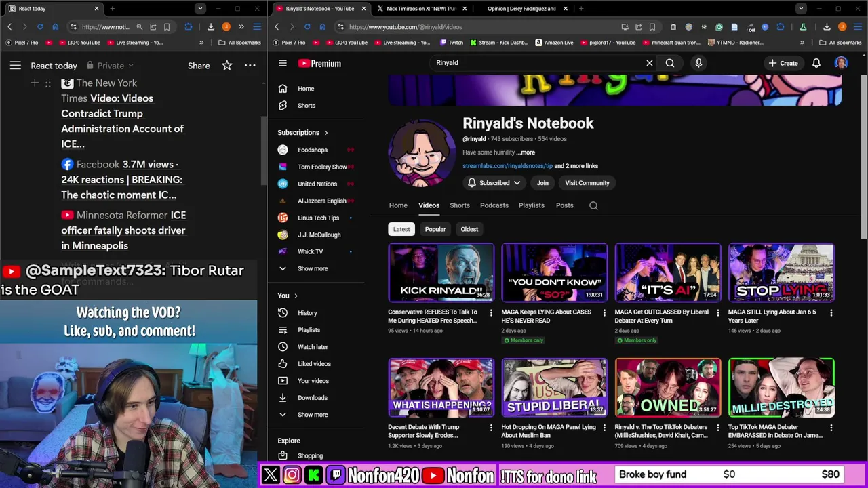868x488 pixels.
Task: Click Share in the Notion page
Action: [199, 66]
